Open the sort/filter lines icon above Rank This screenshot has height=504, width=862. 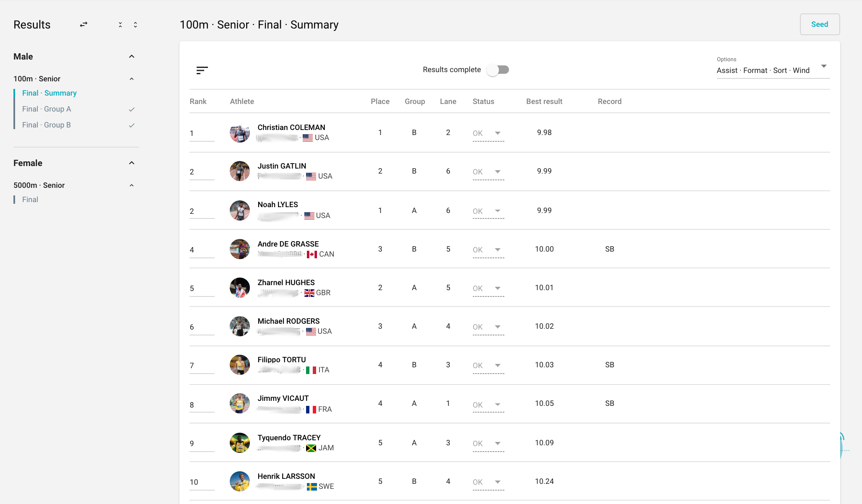point(202,70)
